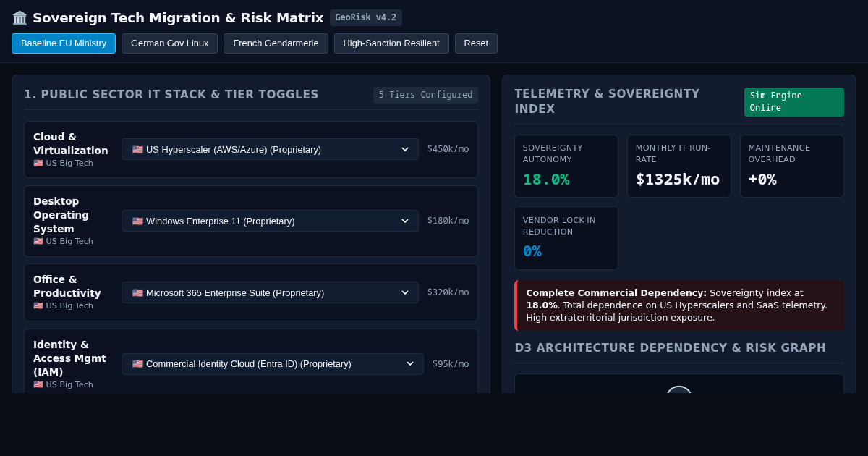Select Baseline EU Ministry preset

(64, 43)
